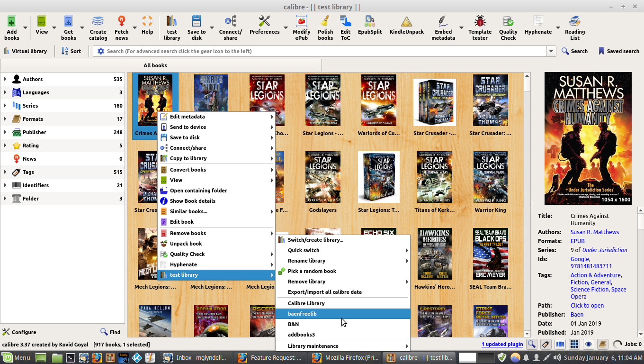Click the Fetch news icon

point(122,27)
